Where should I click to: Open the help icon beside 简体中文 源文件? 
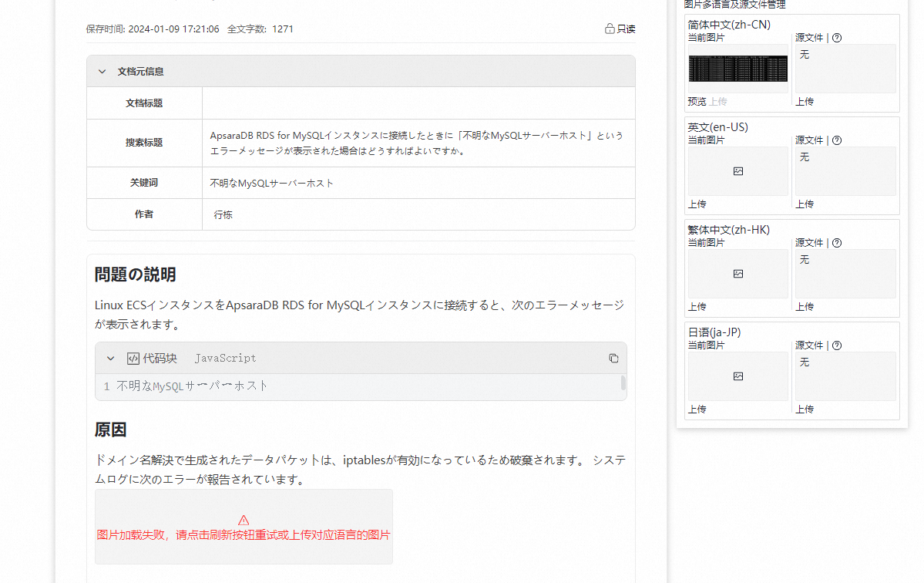tap(837, 37)
